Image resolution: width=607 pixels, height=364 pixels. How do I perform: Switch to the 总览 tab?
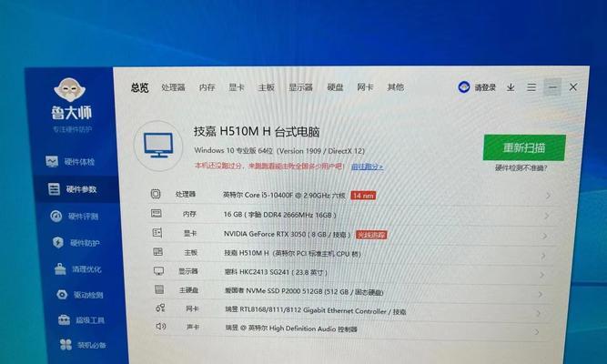click(140, 88)
